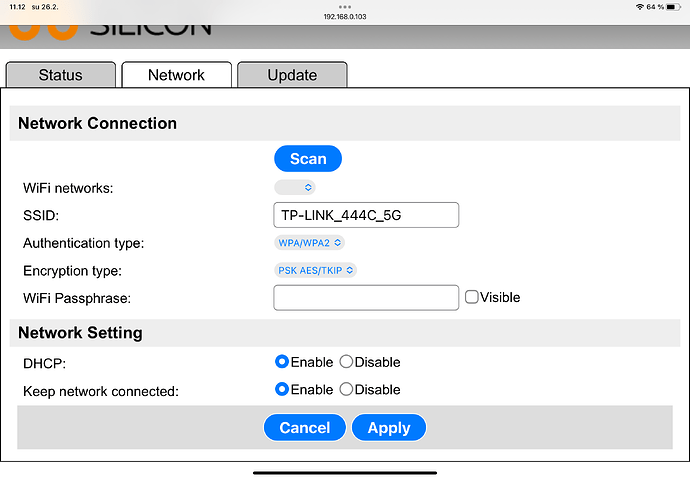The image size is (690, 479).
Task: Click the Scan button
Action: 308,158
